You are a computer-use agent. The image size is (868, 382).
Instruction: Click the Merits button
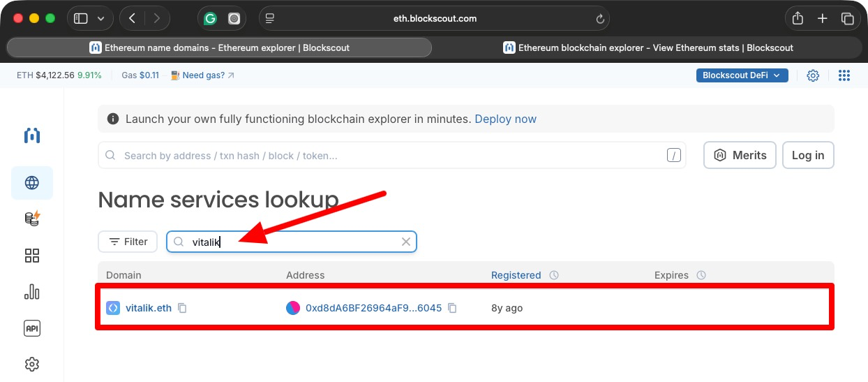[x=740, y=155]
